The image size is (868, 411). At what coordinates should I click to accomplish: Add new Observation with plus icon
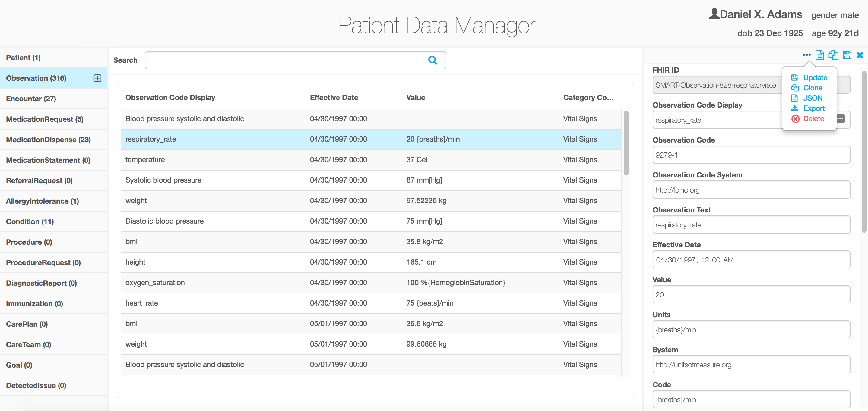97,78
